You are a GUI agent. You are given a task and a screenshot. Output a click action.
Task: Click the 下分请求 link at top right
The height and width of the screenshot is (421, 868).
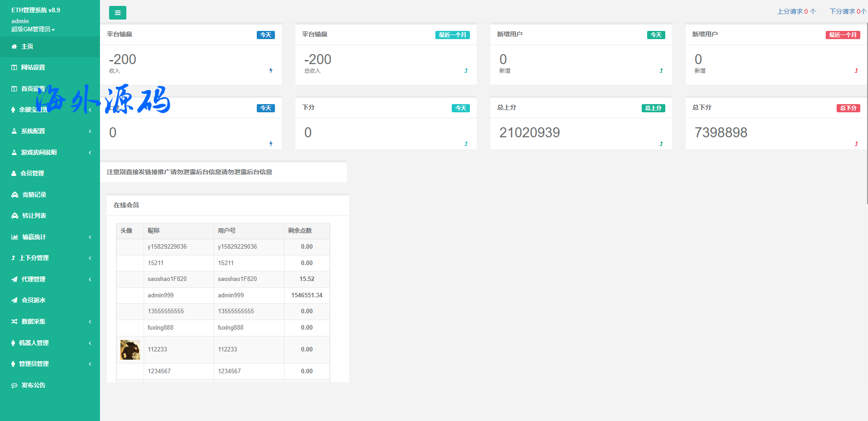(847, 11)
